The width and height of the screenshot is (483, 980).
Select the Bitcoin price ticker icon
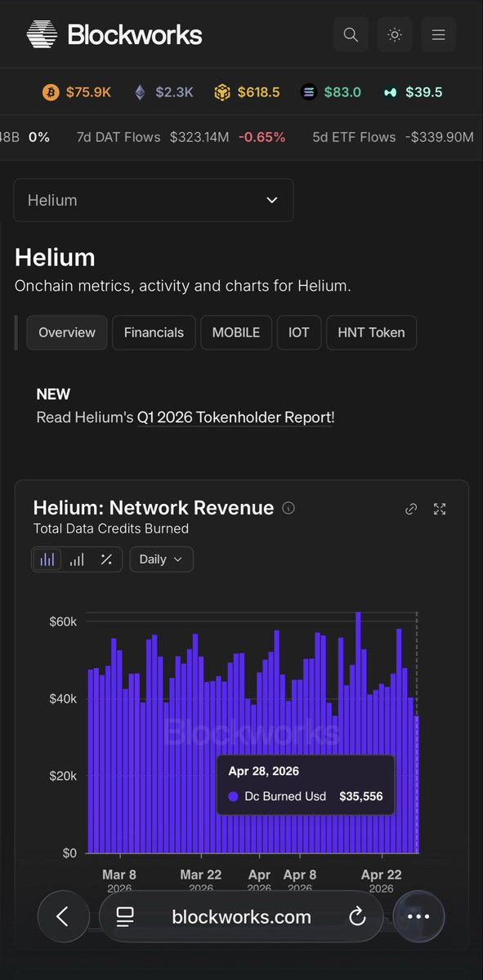coord(51,92)
